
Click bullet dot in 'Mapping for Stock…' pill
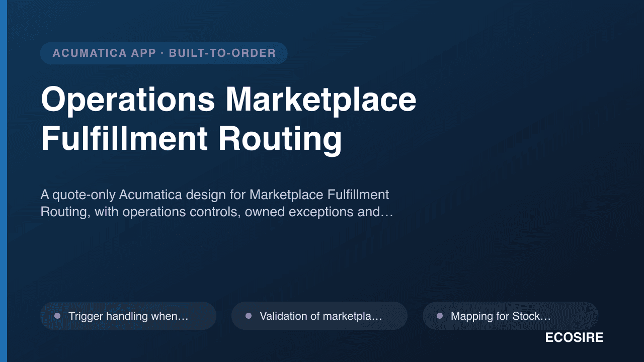coord(440,316)
